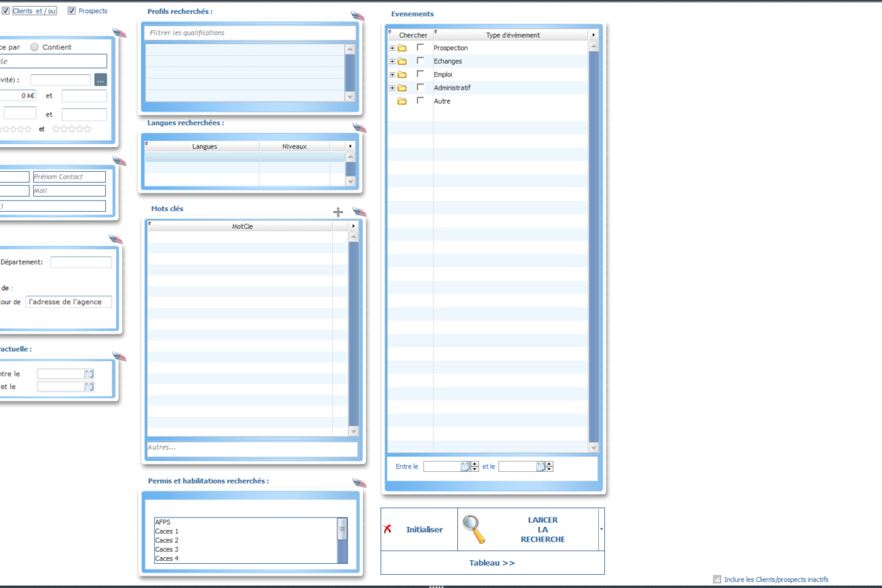Select the Contient radio button
882x588 pixels.
point(35,47)
